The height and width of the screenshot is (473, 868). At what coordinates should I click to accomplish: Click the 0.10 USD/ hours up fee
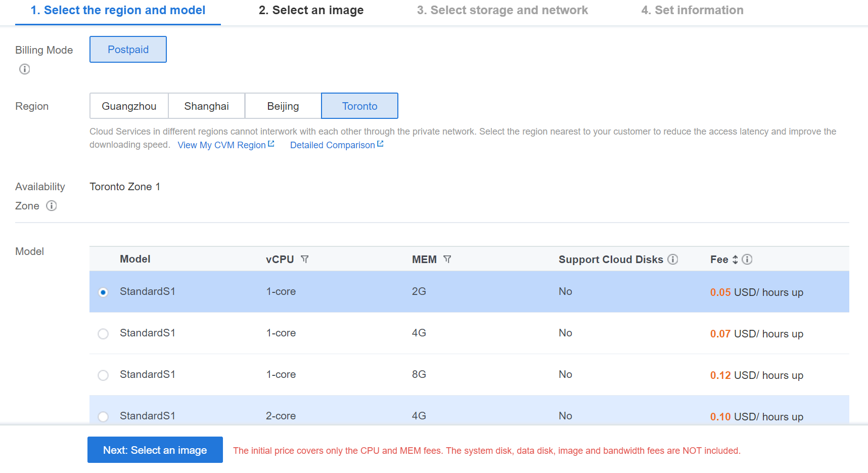tap(757, 417)
